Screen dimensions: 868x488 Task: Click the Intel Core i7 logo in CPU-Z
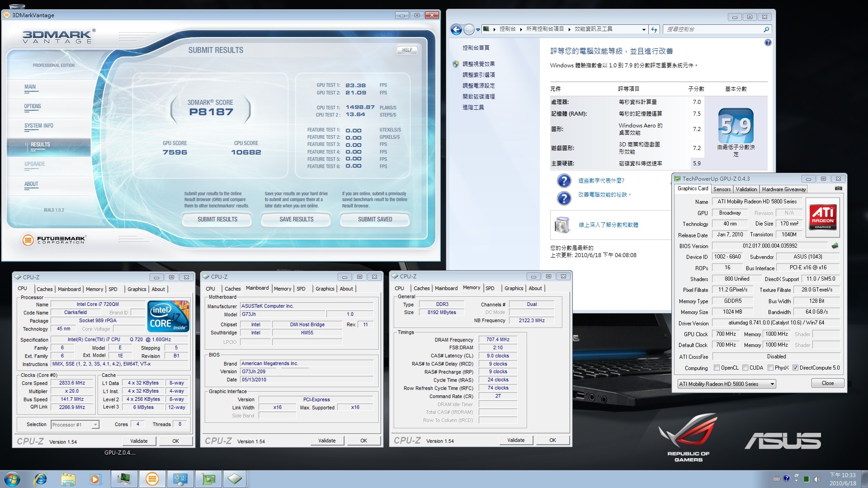coord(168,316)
